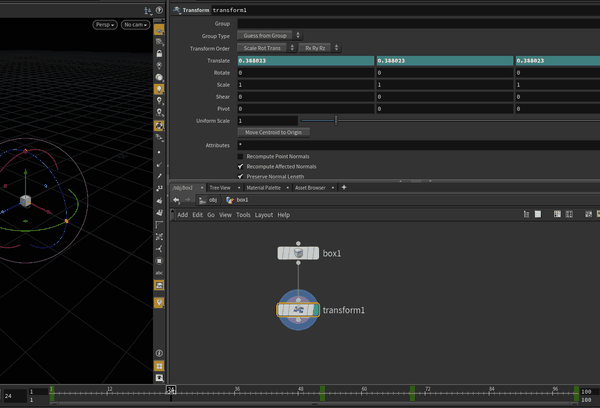Click the white list-mode icon in network toolbar
Image resolution: width=600 pixels, height=408 pixels.
pyautogui.click(x=538, y=214)
